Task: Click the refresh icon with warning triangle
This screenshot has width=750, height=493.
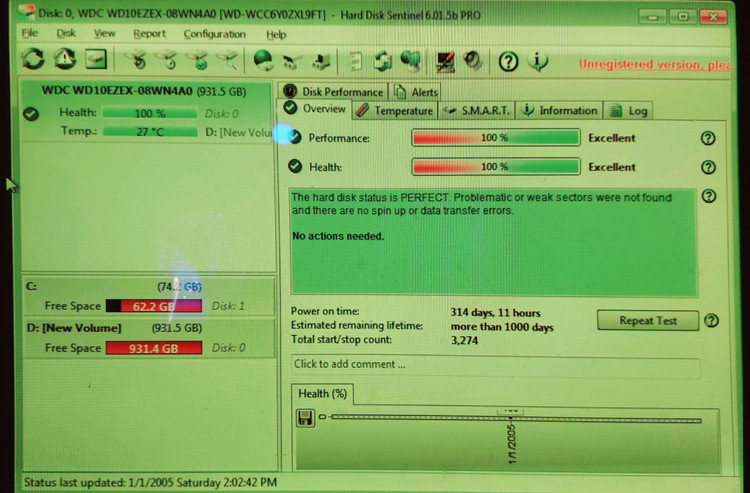Action: click(65, 59)
